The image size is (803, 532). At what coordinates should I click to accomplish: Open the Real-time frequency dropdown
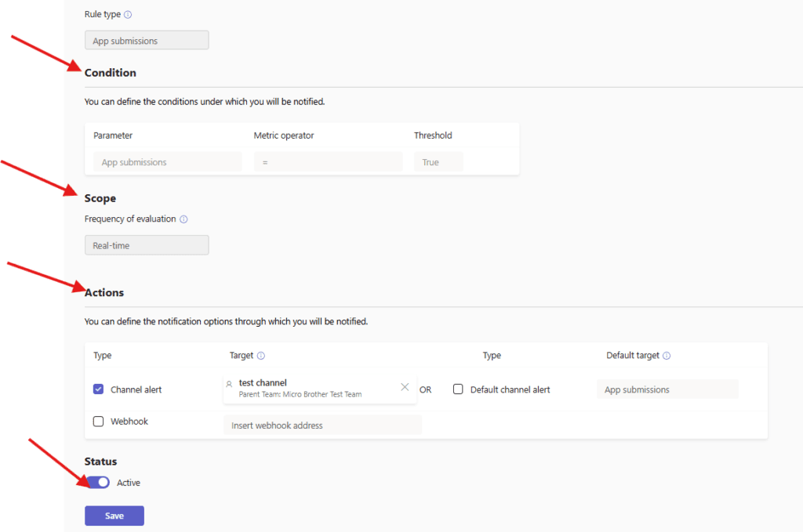[147, 245]
